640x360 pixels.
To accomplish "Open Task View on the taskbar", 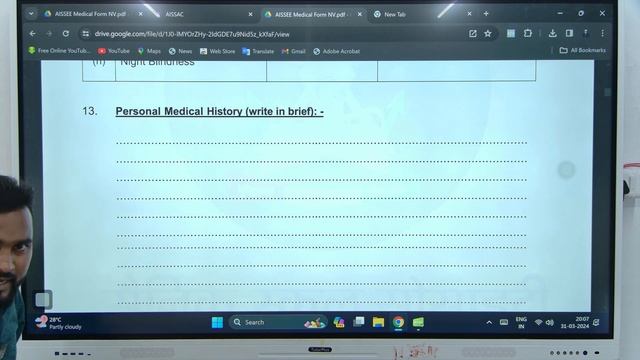I will 359,322.
